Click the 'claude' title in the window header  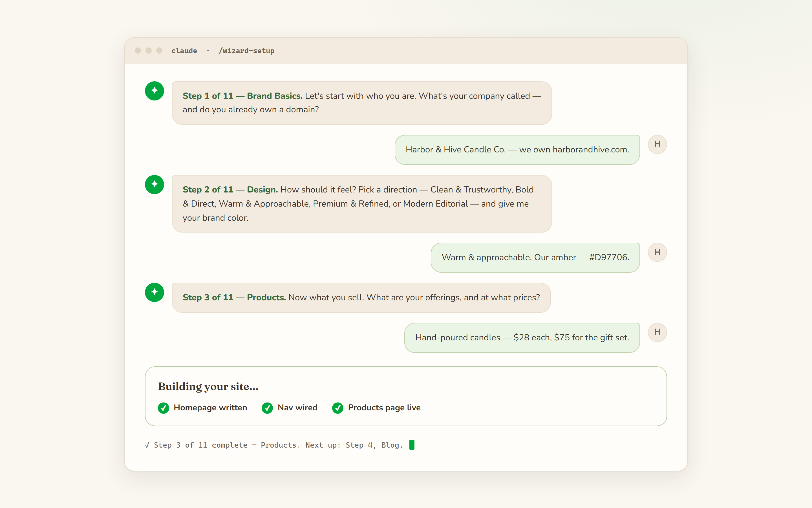184,51
